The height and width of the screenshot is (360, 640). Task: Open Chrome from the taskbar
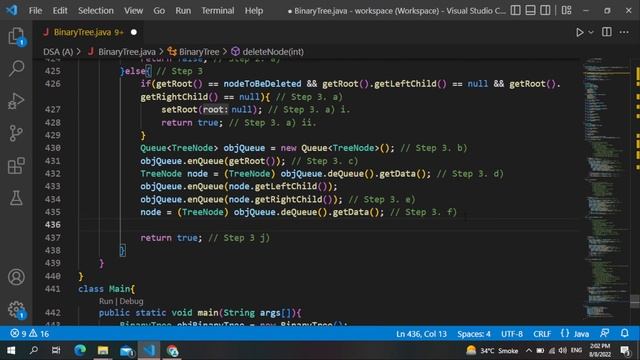tap(172, 350)
